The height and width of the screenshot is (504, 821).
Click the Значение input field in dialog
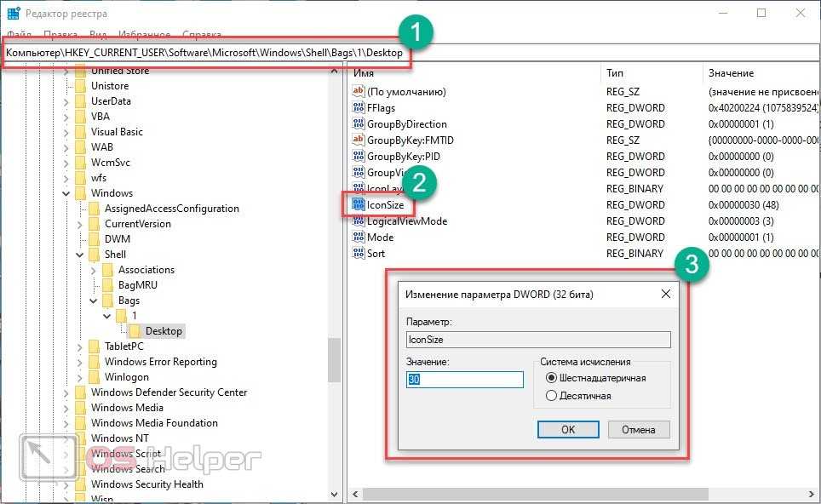pos(465,380)
